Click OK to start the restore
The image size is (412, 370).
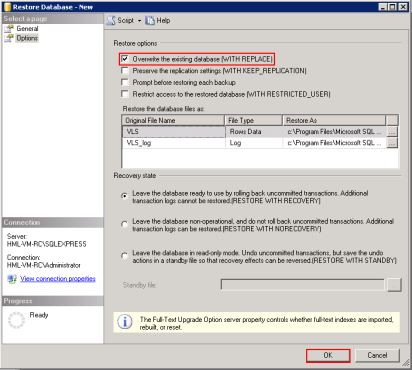328,355
